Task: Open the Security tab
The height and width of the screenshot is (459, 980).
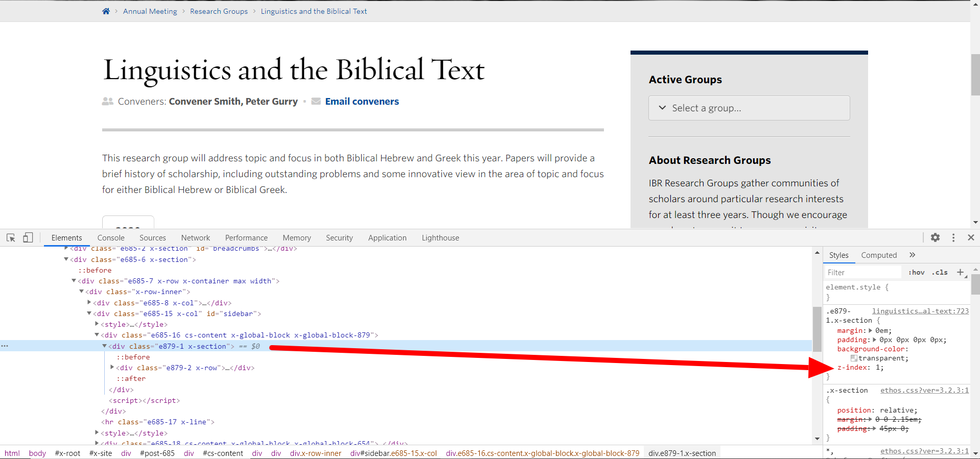Action: 339,238
